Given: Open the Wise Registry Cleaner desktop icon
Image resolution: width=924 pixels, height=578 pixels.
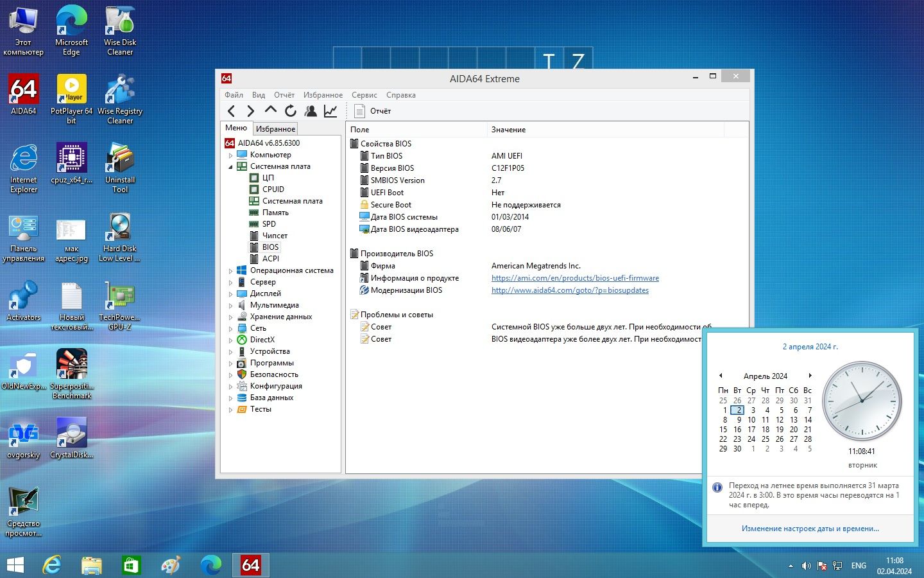Looking at the screenshot, I should click(120, 99).
